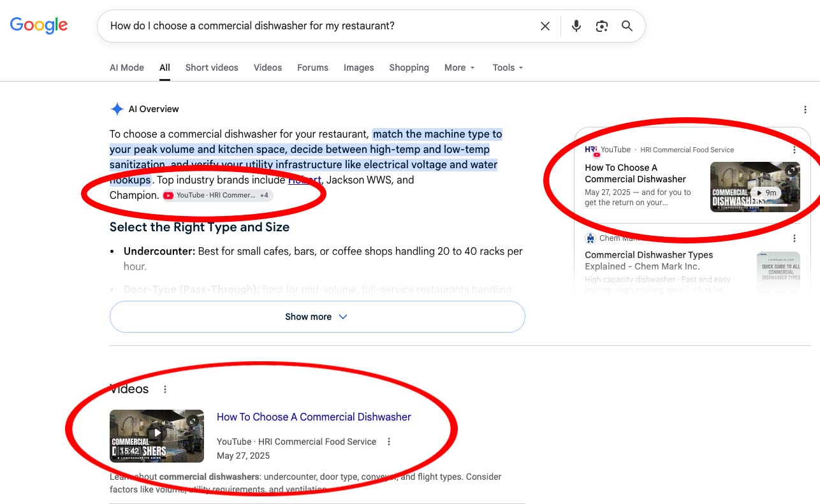
Task: Play the 9m video in source card
Action: coord(755,187)
